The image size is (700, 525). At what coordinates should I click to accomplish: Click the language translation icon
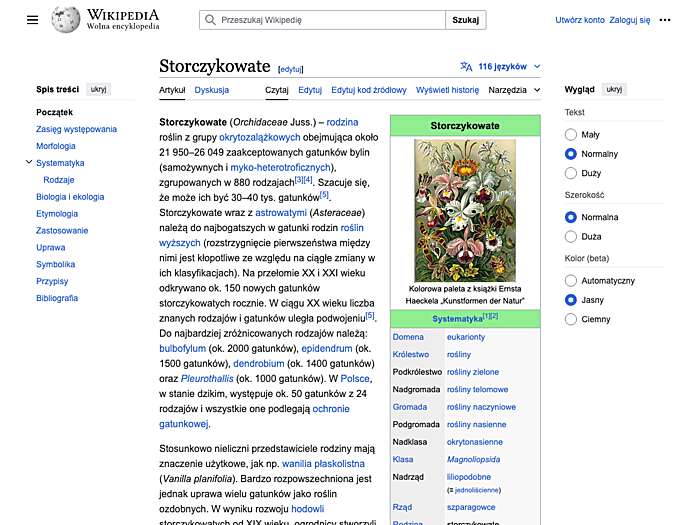pyautogui.click(x=466, y=67)
